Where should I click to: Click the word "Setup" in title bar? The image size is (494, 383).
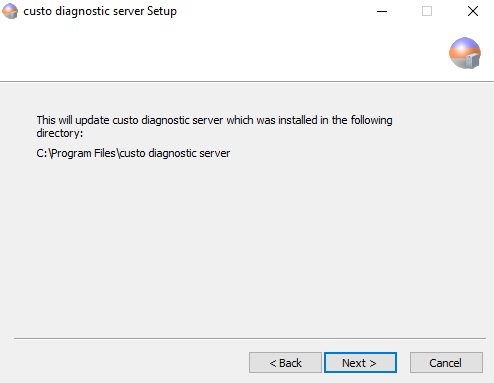click(x=162, y=11)
